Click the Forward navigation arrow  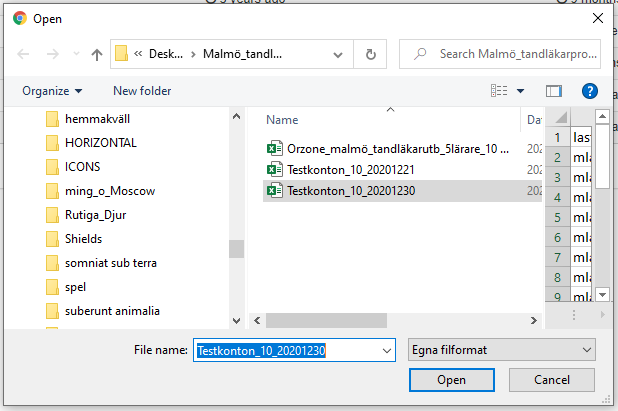(52, 54)
